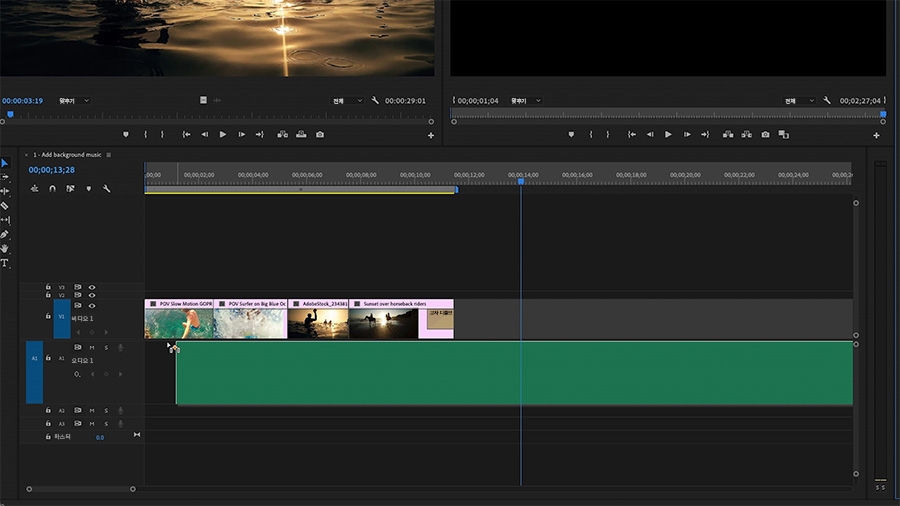Click the Export Frame camera icon in Source monitor
900x506 pixels.
click(320, 134)
